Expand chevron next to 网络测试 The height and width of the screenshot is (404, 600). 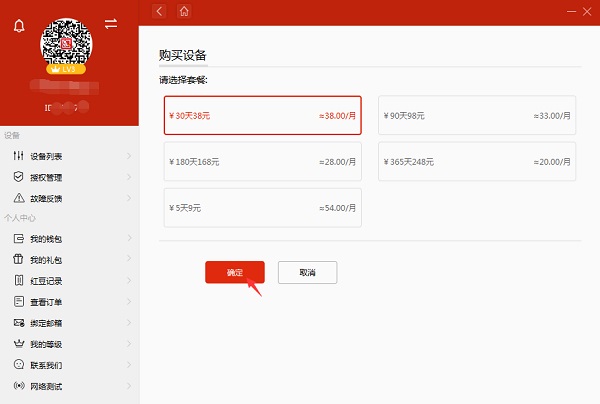point(129,386)
